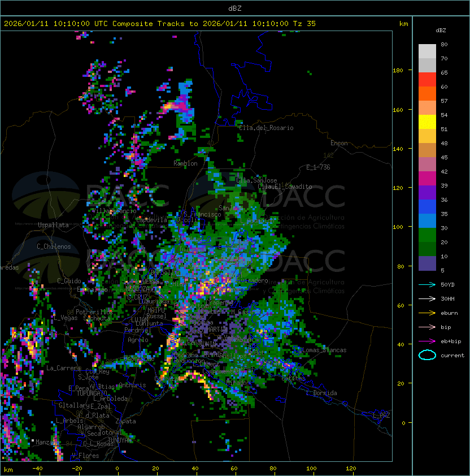This screenshot has width=470, height=476.
Task: Select the bright yellow 51-54 dBZ swatch
Action: coord(427,122)
